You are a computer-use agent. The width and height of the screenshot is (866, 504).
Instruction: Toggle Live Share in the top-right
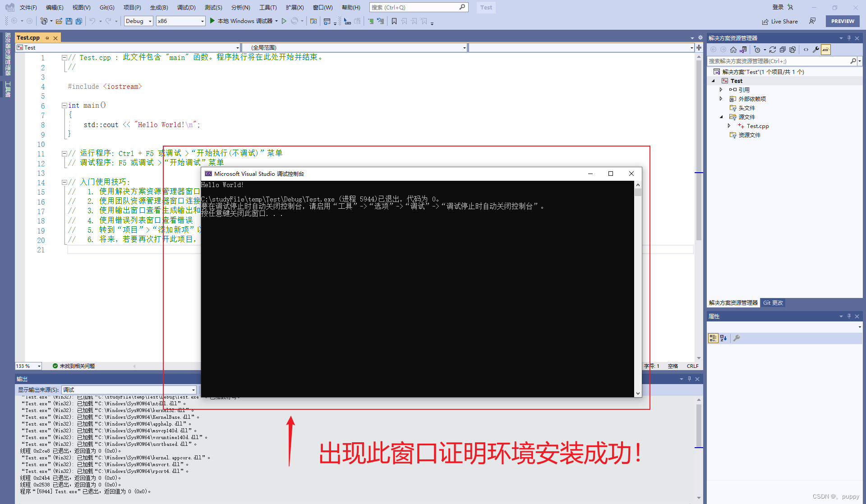pyautogui.click(x=780, y=21)
